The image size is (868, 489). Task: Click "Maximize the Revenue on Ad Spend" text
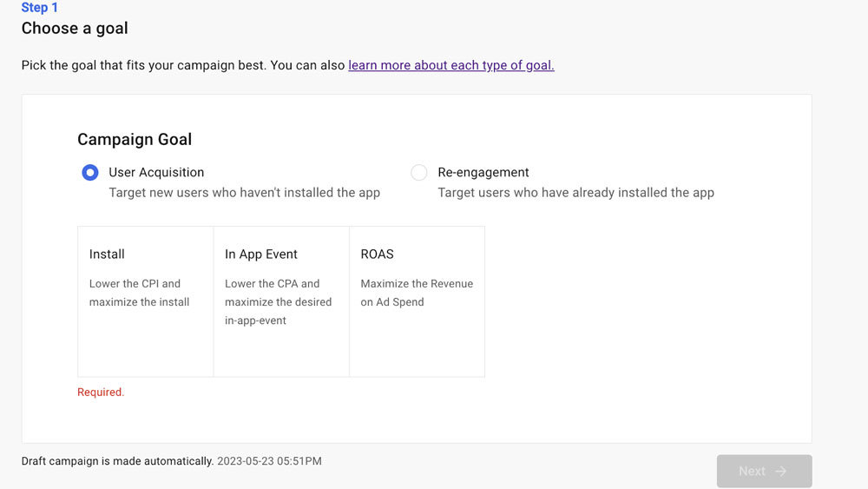click(417, 293)
